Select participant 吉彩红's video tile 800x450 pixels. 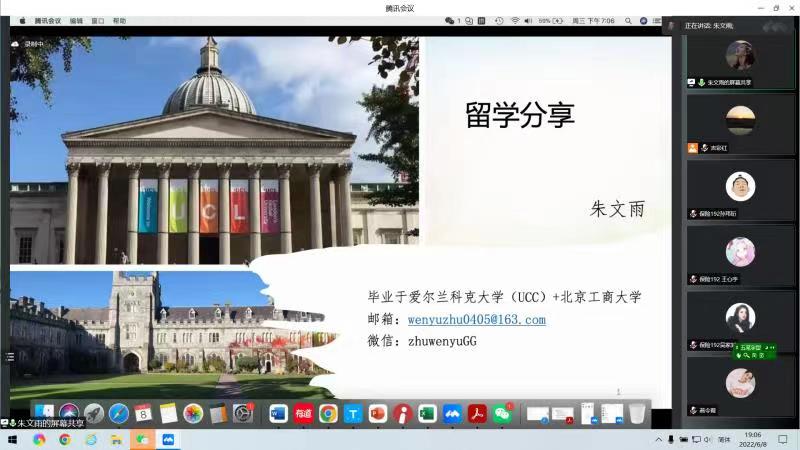tap(740, 122)
